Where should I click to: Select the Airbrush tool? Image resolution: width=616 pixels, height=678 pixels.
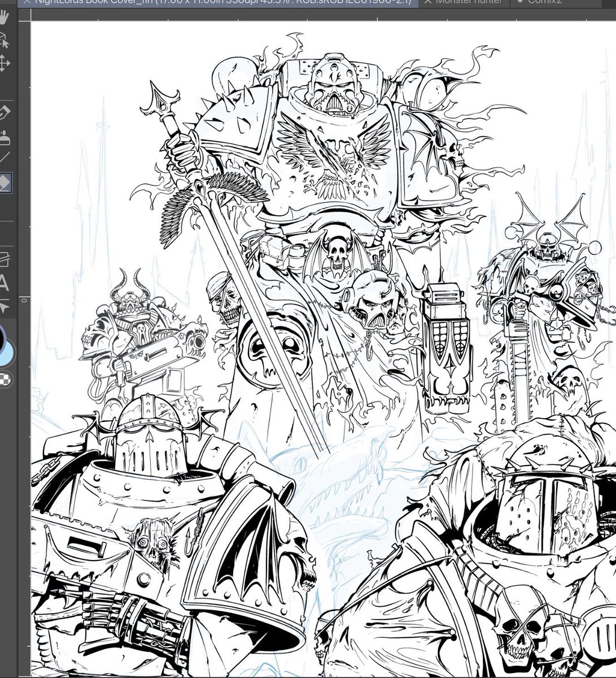pos(5,137)
